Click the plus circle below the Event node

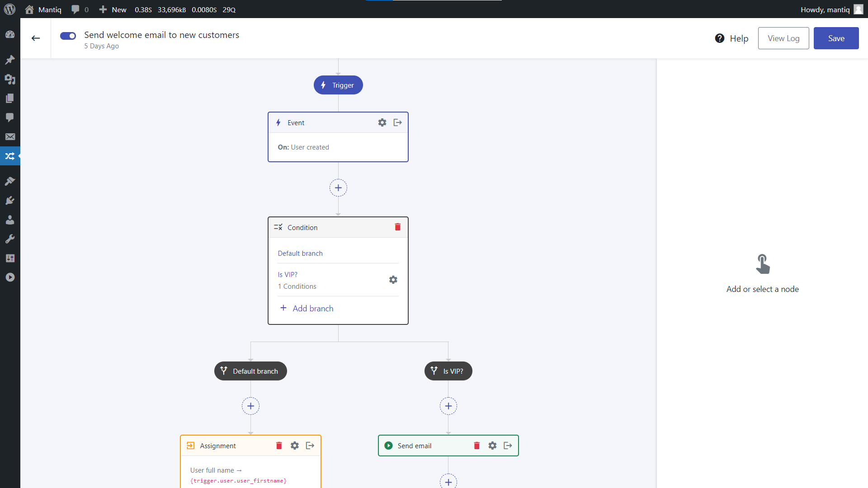pyautogui.click(x=338, y=188)
